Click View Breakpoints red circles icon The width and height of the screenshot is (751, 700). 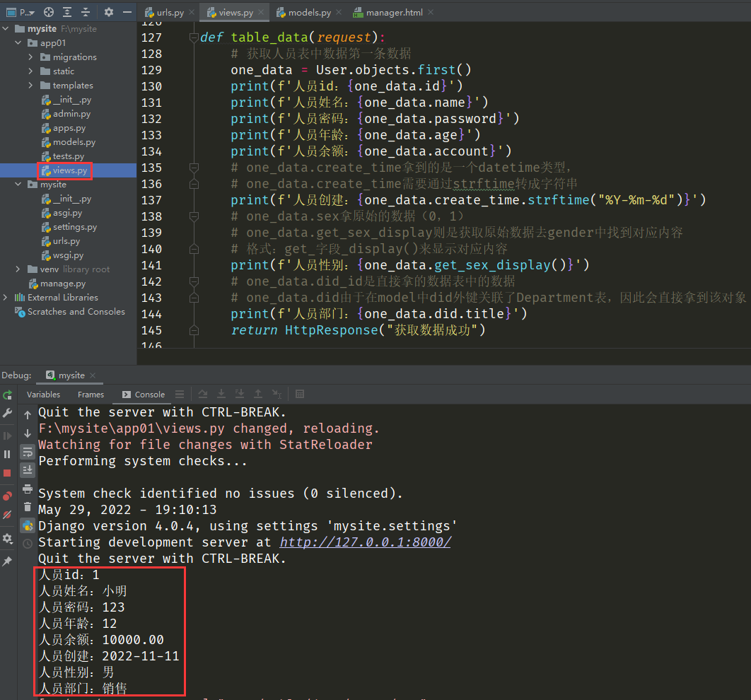[7, 496]
